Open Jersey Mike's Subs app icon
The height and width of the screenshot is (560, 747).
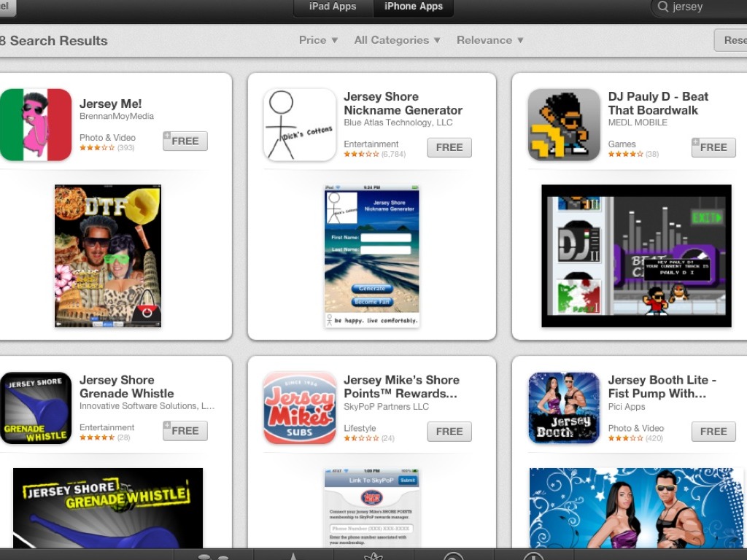(300, 408)
